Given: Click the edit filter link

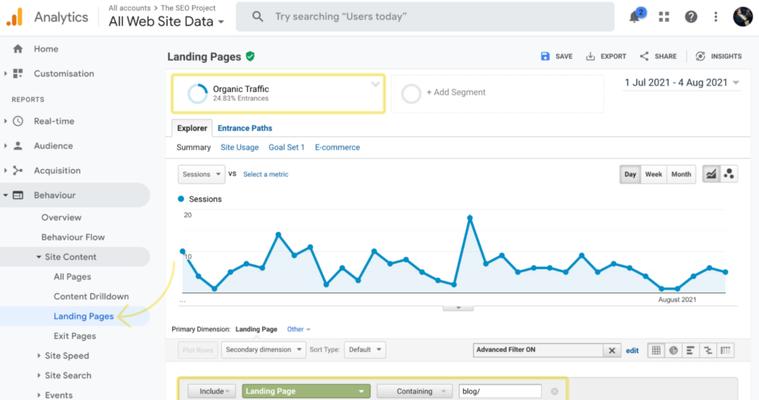Looking at the screenshot, I should (x=632, y=351).
